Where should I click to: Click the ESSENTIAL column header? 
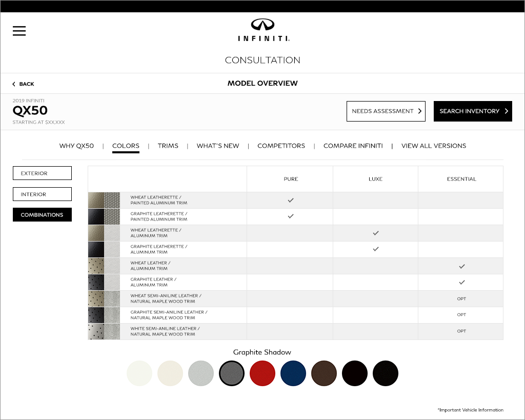tap(461, 179)
